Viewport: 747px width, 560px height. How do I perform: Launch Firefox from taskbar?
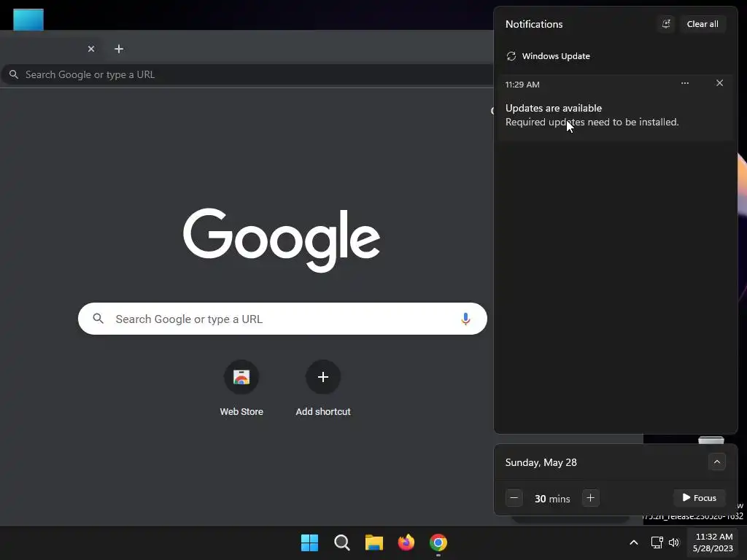coord(406,542)
